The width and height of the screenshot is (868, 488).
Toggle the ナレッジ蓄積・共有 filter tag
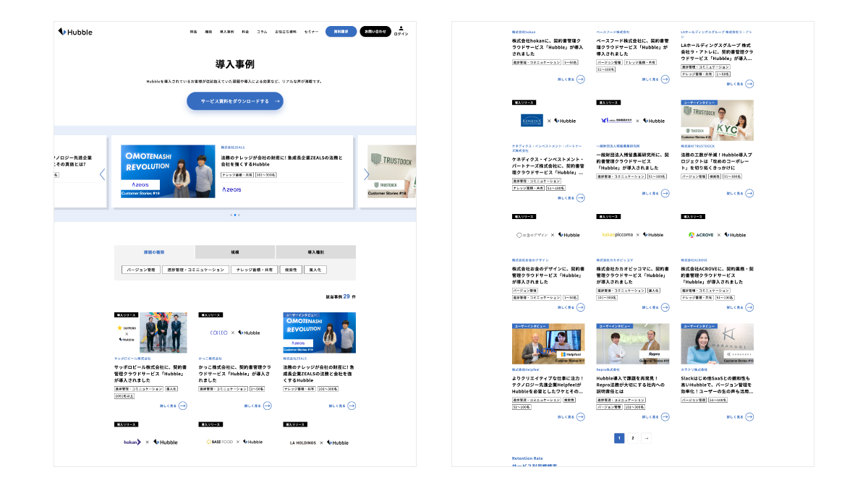(x=255, y=270)
